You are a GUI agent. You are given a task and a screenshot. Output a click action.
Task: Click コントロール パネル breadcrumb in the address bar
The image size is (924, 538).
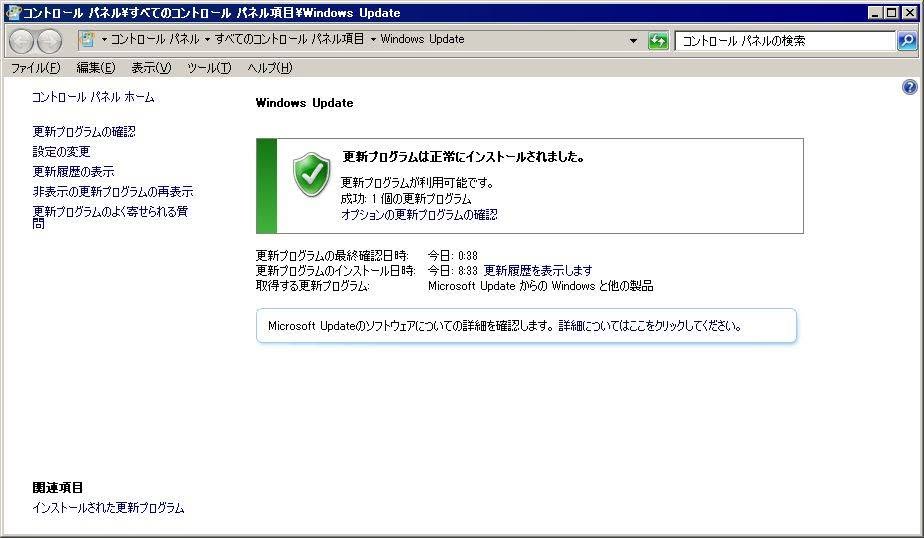point(156,39)
